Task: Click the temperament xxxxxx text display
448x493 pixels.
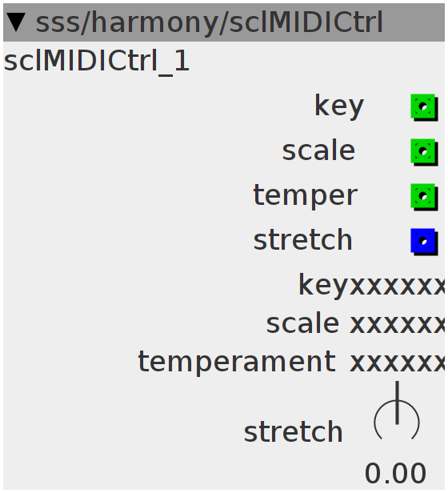Action: pyautogui.click(x=291, y=362)
